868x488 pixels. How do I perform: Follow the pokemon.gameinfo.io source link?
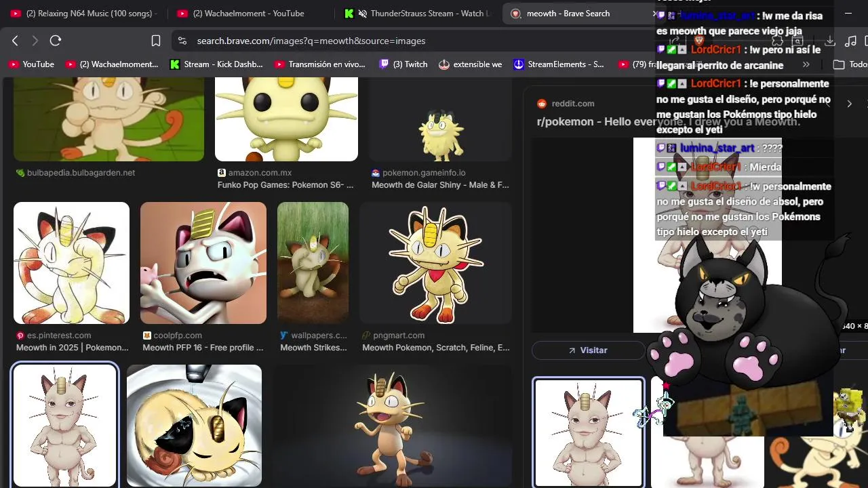tap(424, 173)
